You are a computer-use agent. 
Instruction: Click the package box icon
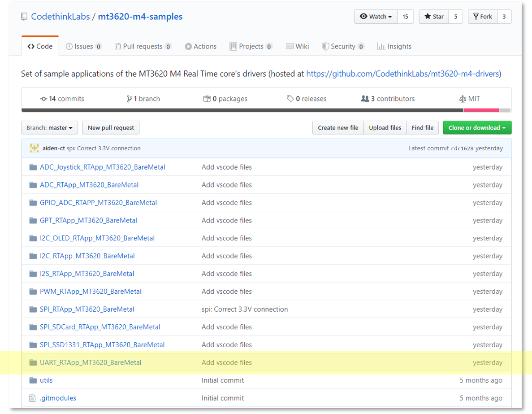click(207, 99)
